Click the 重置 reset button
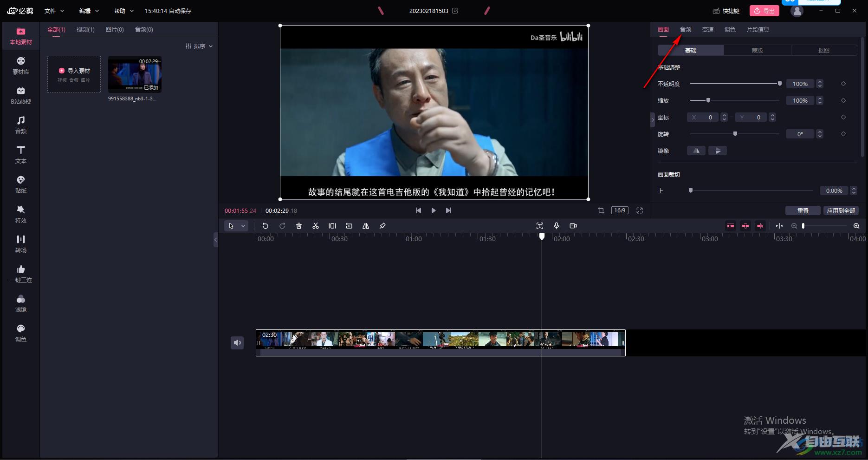Screen dimensions: 868x460 click(x=803, y=210)
